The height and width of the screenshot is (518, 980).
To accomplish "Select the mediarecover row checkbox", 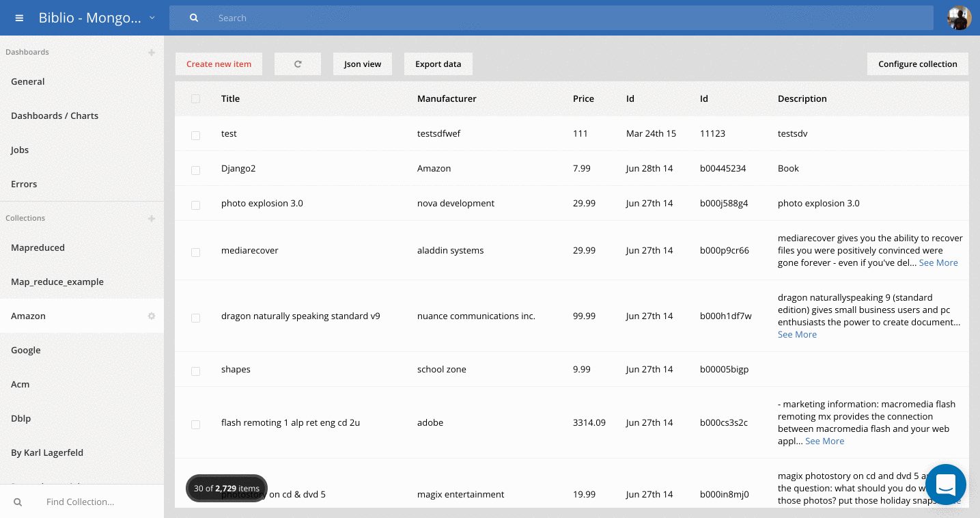I will [x=196, y=252].
